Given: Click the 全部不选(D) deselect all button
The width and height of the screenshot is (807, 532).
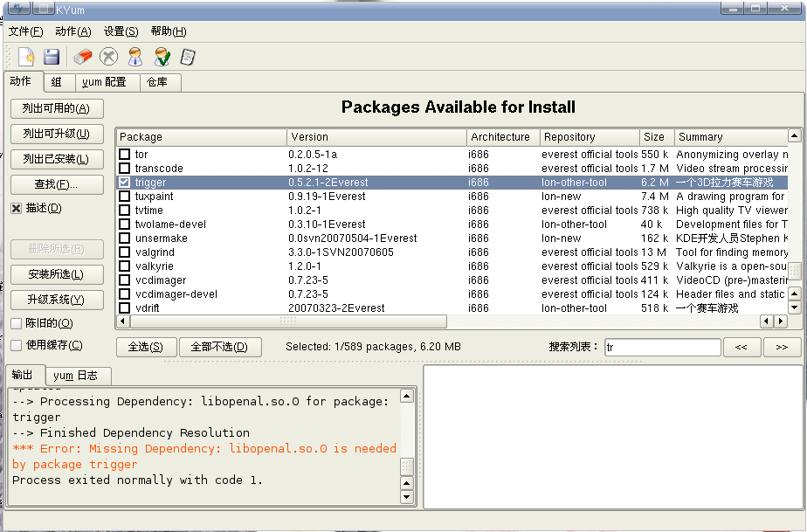Looking at the screenshot, I should click(x=220, y=347).
